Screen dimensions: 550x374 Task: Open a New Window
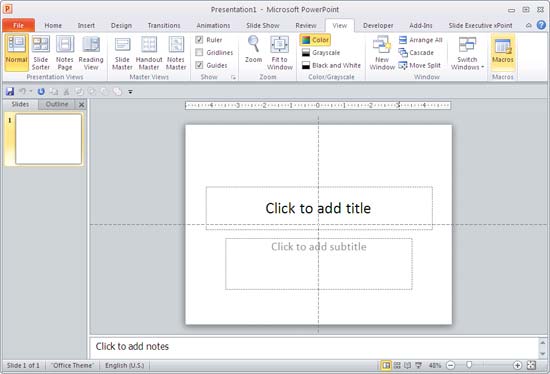[382, 53]
